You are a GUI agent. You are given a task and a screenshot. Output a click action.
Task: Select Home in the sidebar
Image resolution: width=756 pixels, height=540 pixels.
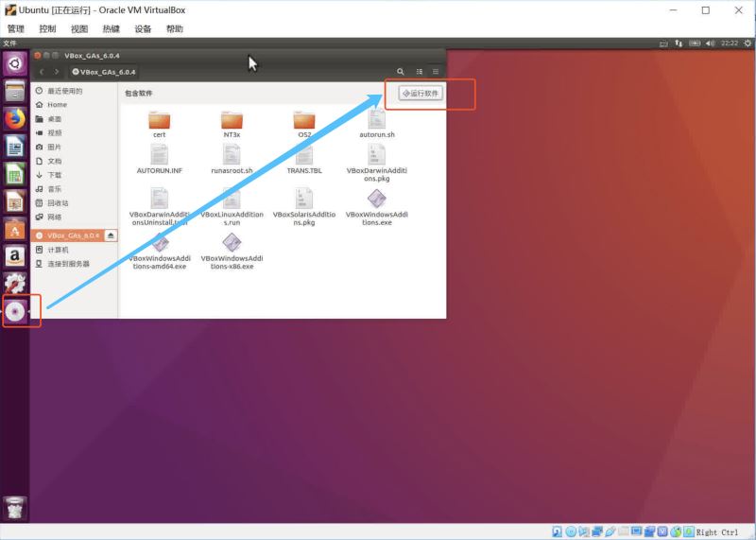tap(57, 105)
